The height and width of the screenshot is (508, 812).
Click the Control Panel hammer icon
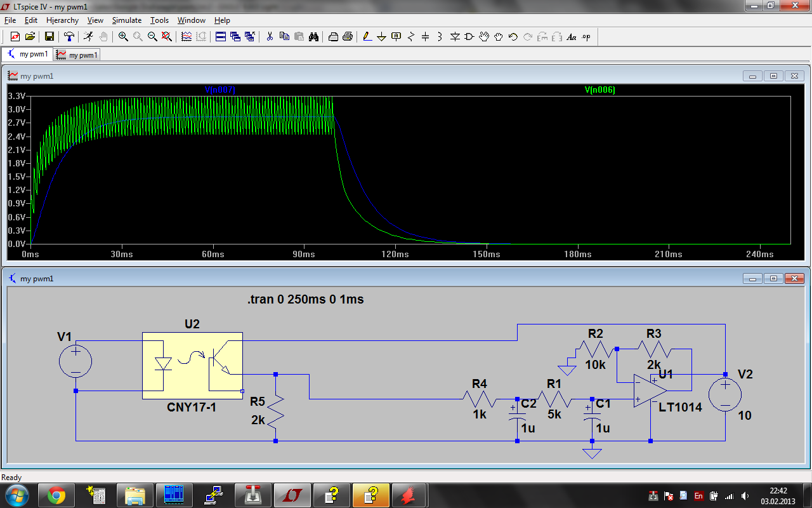pos(69,37)
